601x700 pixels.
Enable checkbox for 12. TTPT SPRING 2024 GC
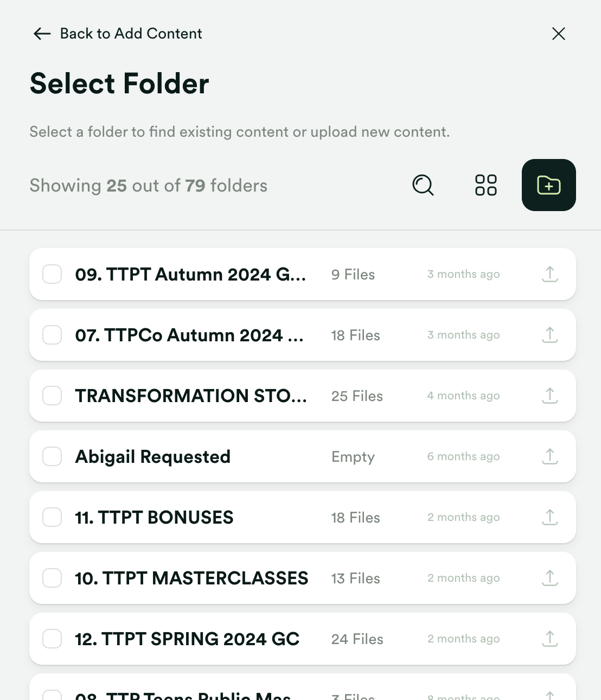(52, 639)
